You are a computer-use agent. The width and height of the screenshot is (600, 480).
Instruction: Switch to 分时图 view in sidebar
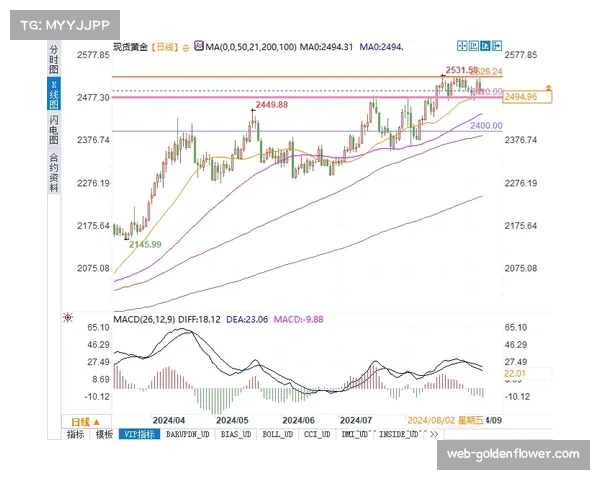[x=53, y=55]
